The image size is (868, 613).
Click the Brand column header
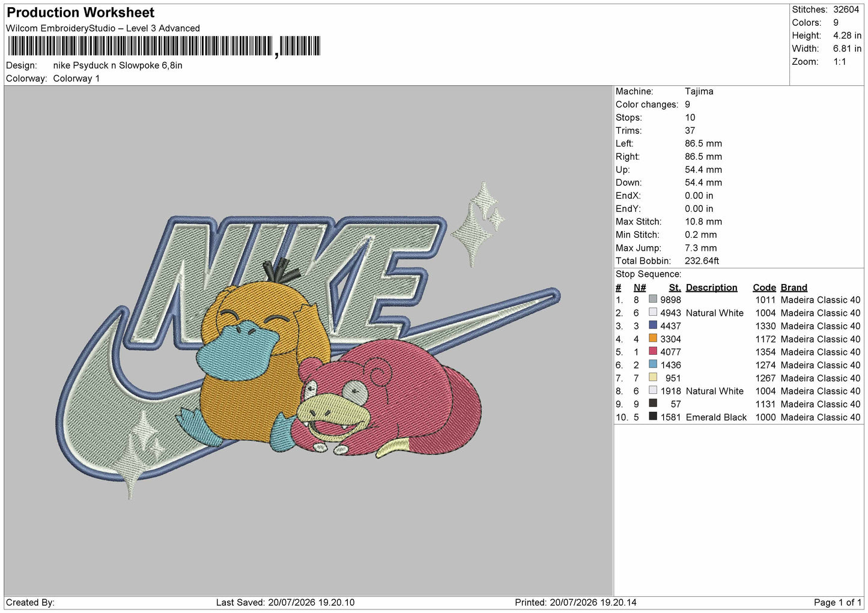[x=794, y=288]
